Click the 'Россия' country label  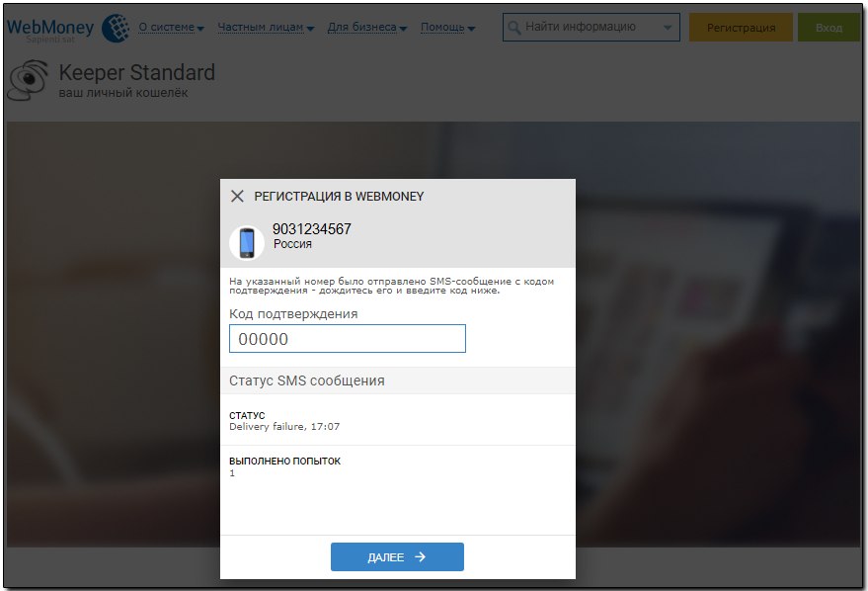(x=292, y=244)
